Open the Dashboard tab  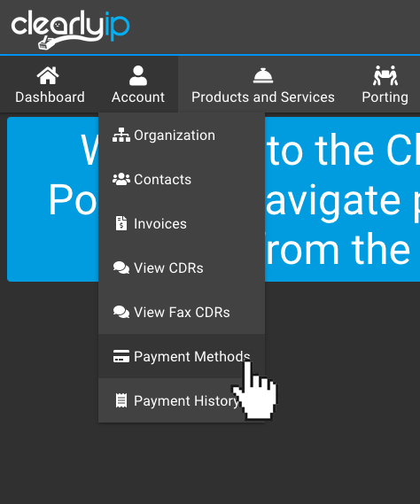click(x=50, y=84)
